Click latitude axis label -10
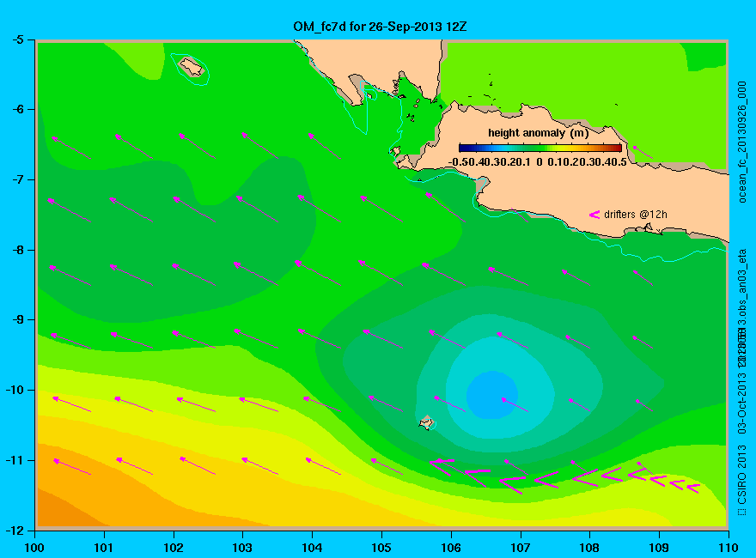This screenshot has width=756, height=558. pos(15,390)
